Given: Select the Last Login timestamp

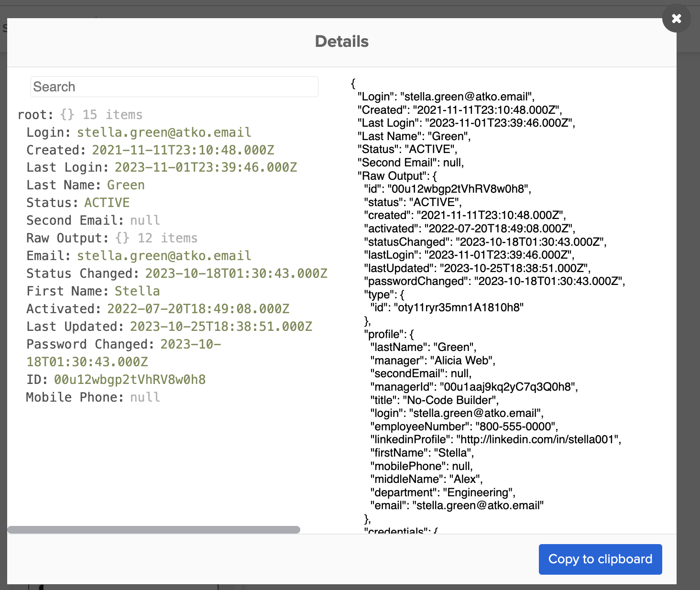Looking at the screenshot, I should click(x=206, y=167).
